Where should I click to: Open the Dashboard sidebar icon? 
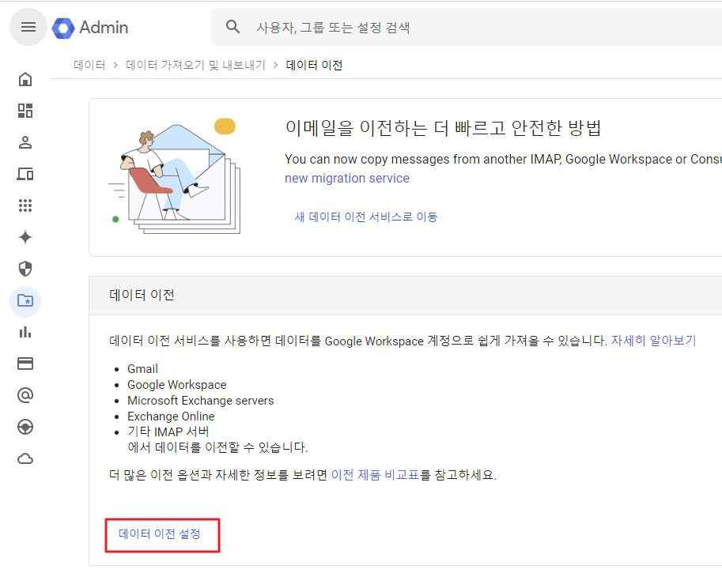pos(25,111)
